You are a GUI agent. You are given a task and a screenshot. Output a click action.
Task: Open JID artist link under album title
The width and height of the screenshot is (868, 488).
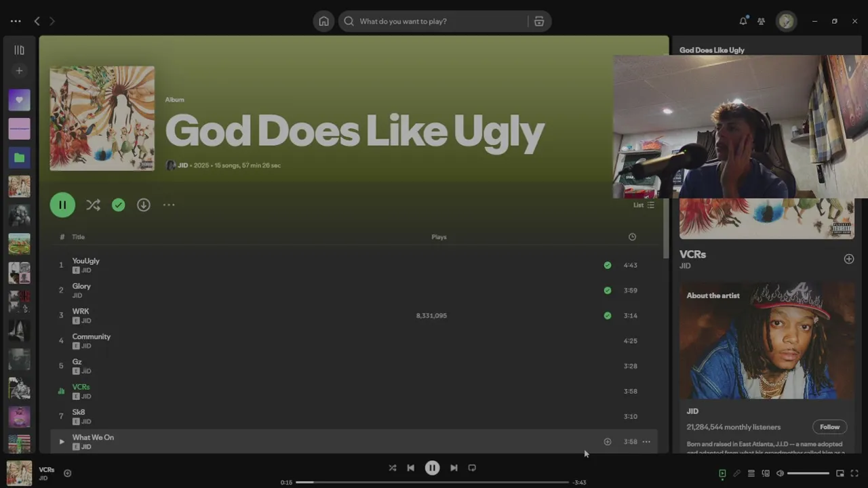pos(182,165)
